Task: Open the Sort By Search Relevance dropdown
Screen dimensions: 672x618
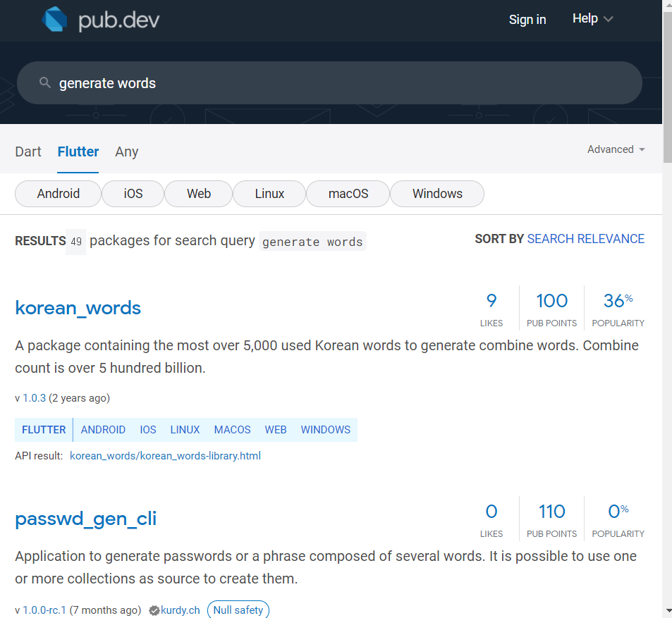Action: [x=585, y=239]
